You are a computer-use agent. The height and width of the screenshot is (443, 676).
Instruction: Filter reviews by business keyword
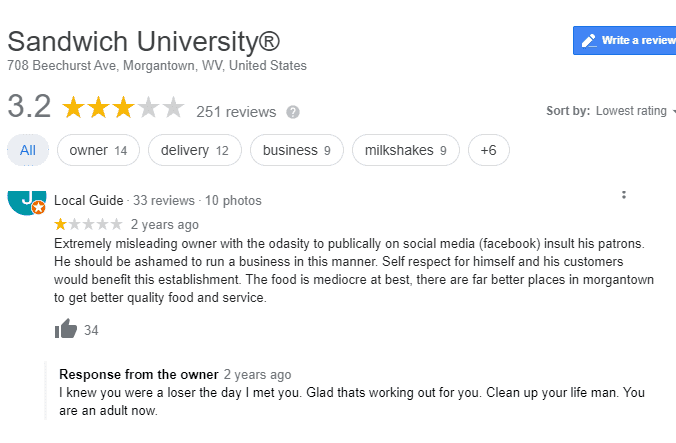coord(296,151)
